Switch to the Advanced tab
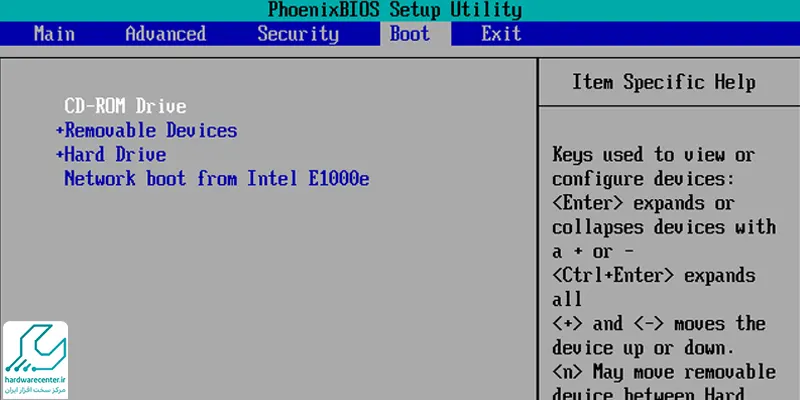This screenshot has height=400, width=800. click(166, 34)
